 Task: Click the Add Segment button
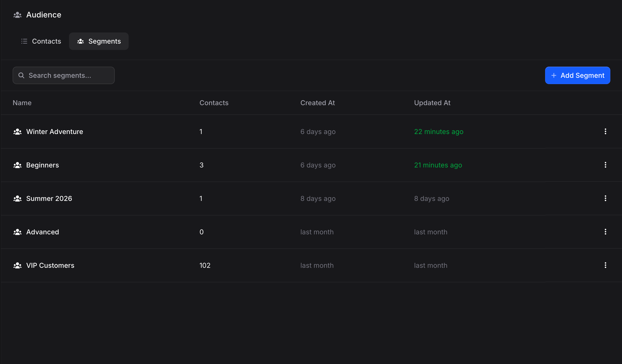tap(578, 75)
